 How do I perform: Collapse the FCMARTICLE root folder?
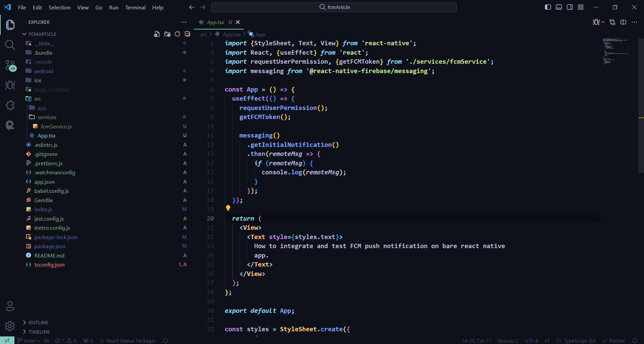pos(42,34)
